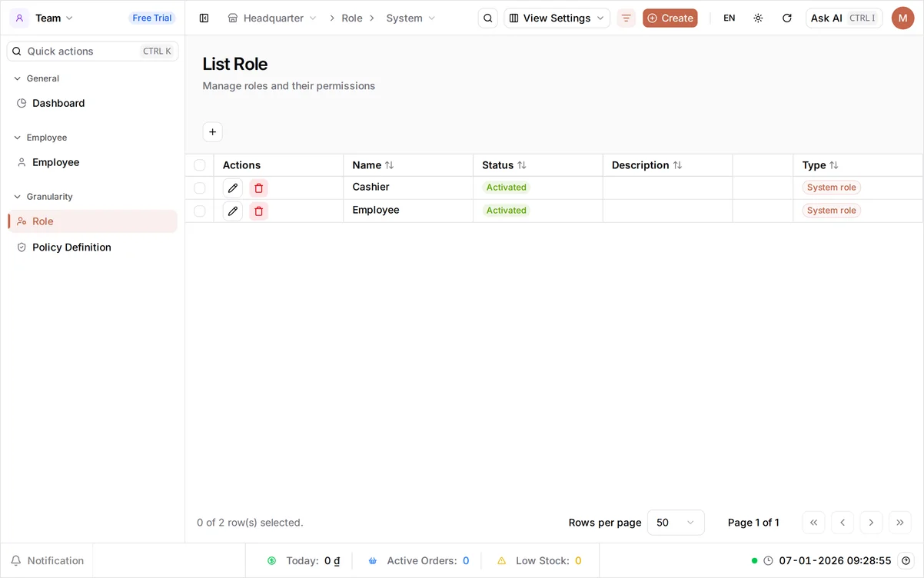The width and height of the screenshot is (924, 578).
Task: Tick the Employee row checkbox
Action: [x=200, y=211]
